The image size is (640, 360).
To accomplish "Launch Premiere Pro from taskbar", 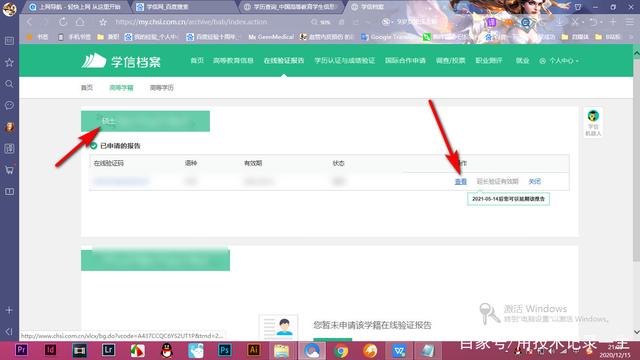I will point(21,350).
